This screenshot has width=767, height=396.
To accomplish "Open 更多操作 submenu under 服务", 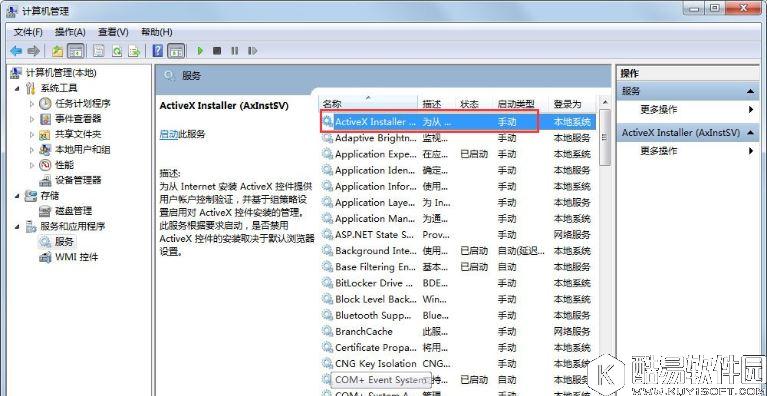I will pyautogui.click(x=658, y=110).
